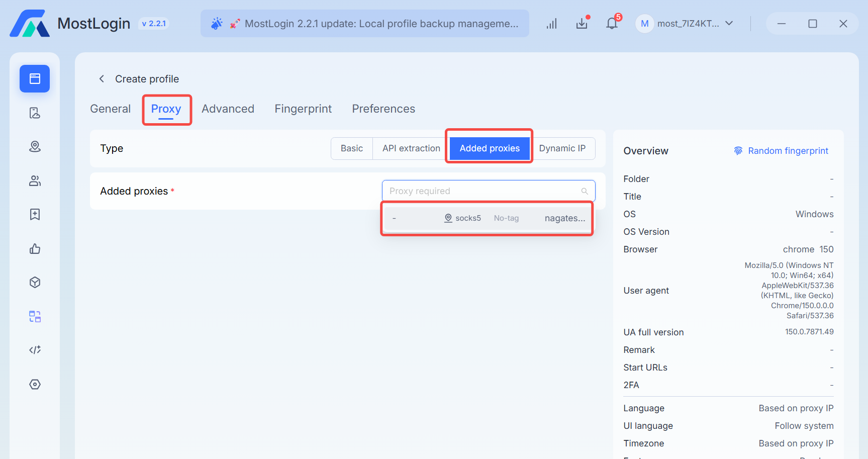Maximize the MostLogin window
The image size is (868, 459).
point(813,24)
